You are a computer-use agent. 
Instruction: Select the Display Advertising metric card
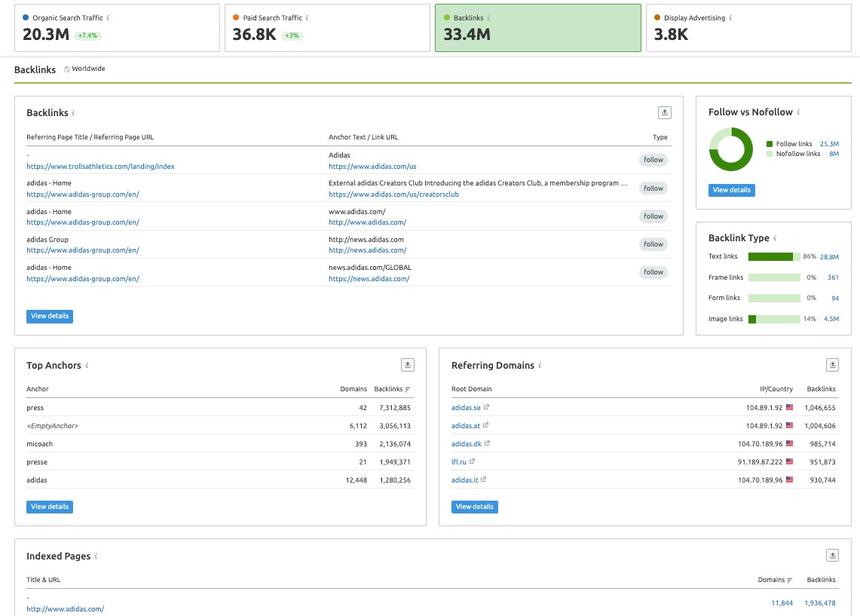point(748,28)
